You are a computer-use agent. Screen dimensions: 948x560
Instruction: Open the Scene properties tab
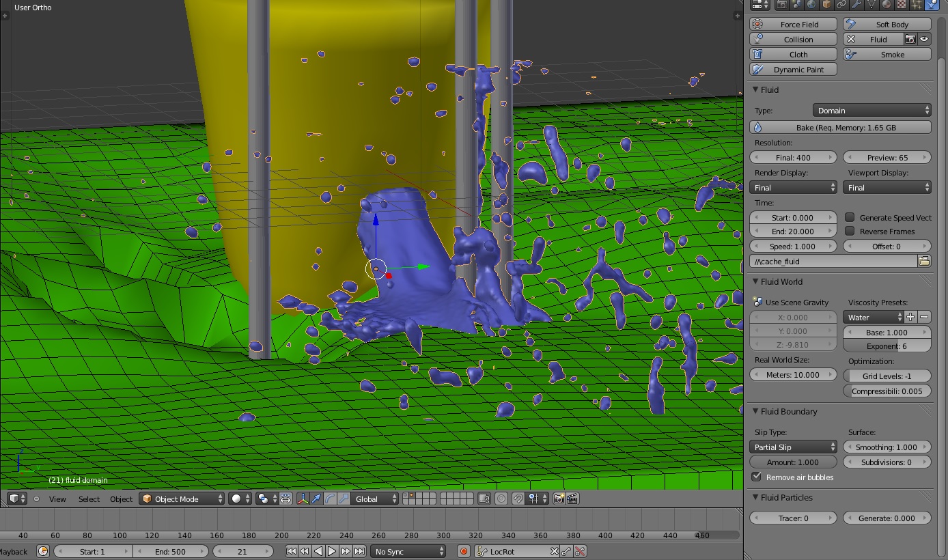point(797,5)
